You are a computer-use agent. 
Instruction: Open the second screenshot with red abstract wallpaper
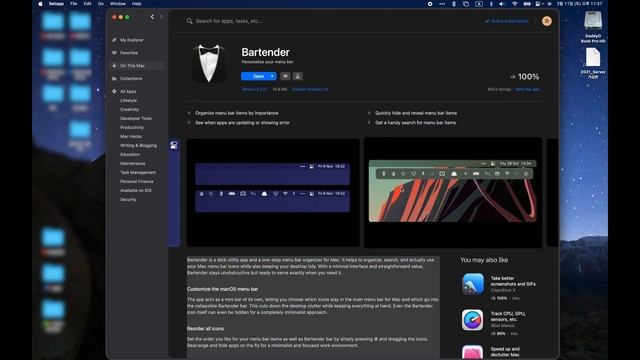point(453,192)
